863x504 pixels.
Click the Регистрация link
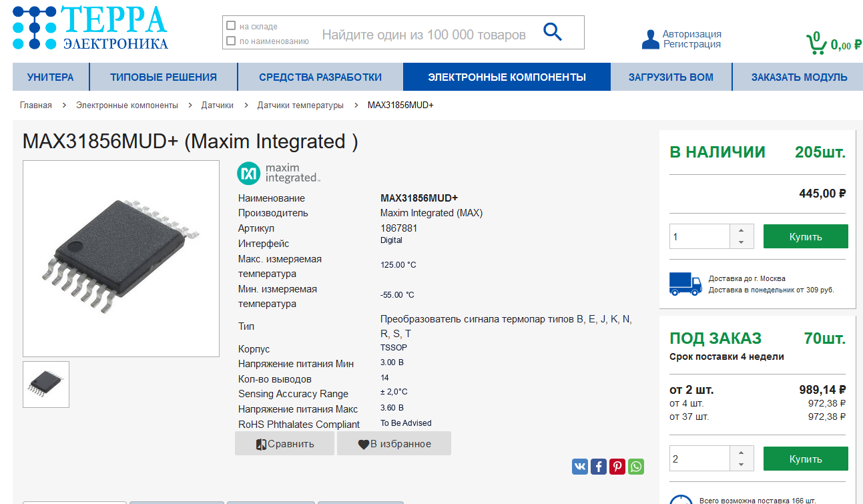[x=692, y=44]
